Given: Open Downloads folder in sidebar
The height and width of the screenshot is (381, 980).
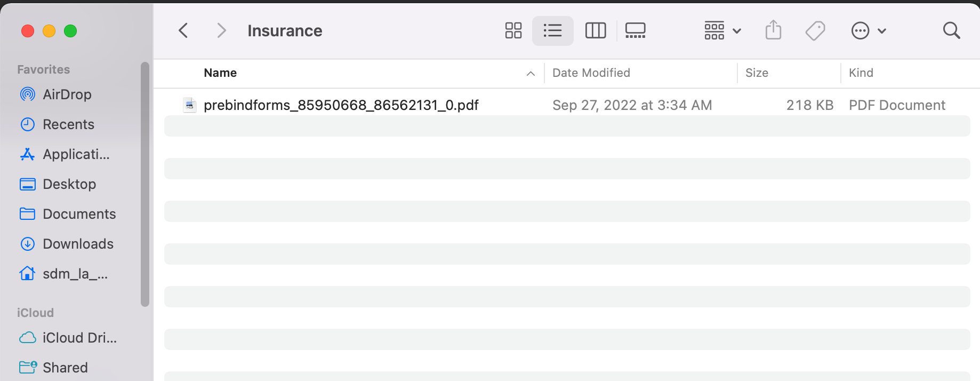Looking at the screenshot, I should (x=78, y=244).
